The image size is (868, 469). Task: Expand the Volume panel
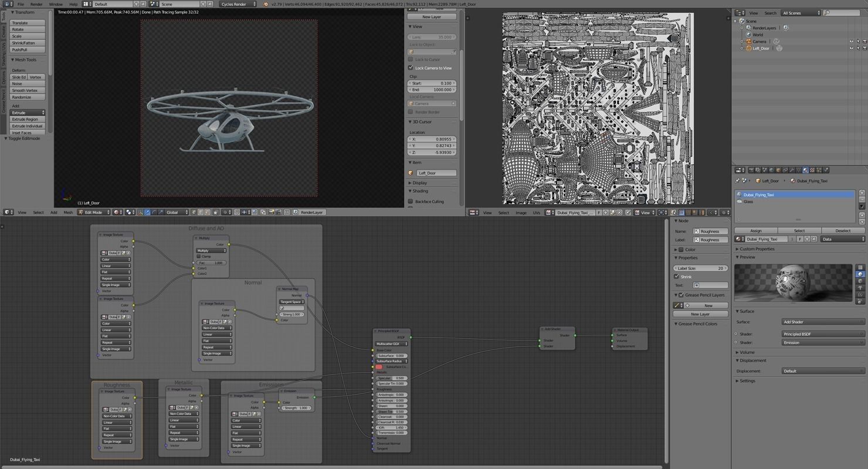point(746,352)
